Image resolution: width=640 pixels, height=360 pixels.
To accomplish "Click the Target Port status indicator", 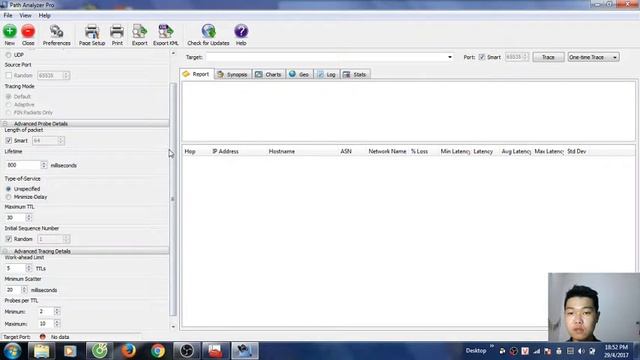I will 43,337.
